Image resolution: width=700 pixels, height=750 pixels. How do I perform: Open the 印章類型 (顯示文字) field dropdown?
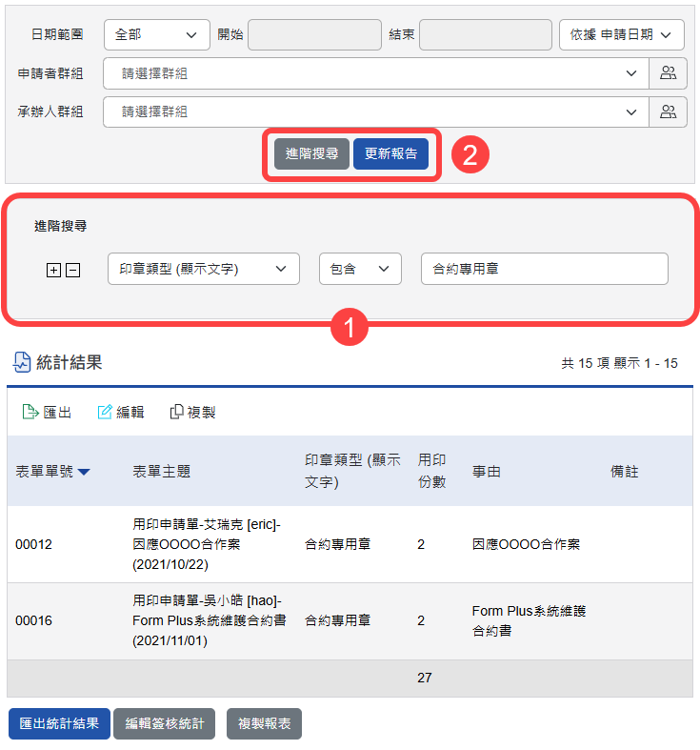coord(204,269)
